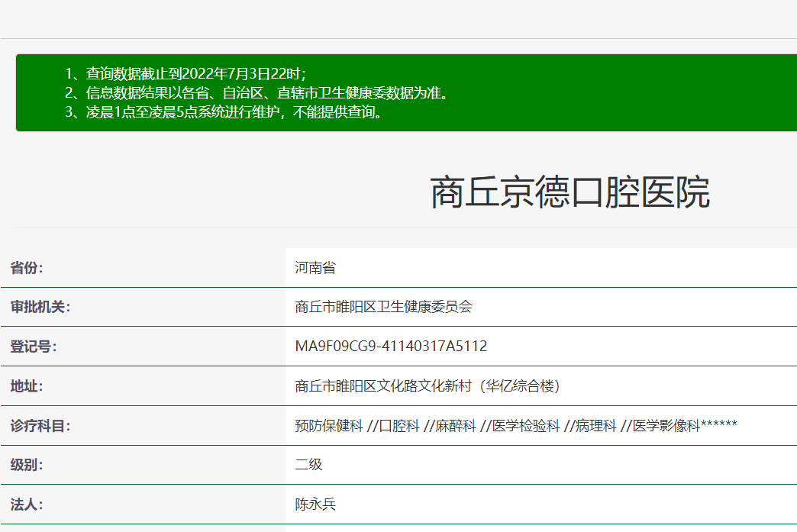Select the notice line '查询数据截止到2022年7月3日22时'
Screen dimensions: 797x532
point(186,74)
